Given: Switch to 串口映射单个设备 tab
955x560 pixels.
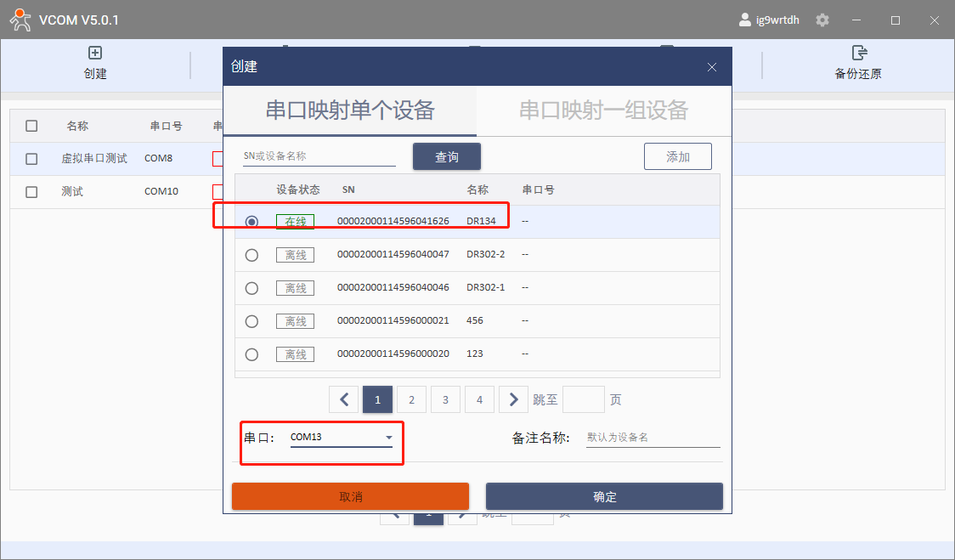Looking at the screenshot, I should pos(350,110).
